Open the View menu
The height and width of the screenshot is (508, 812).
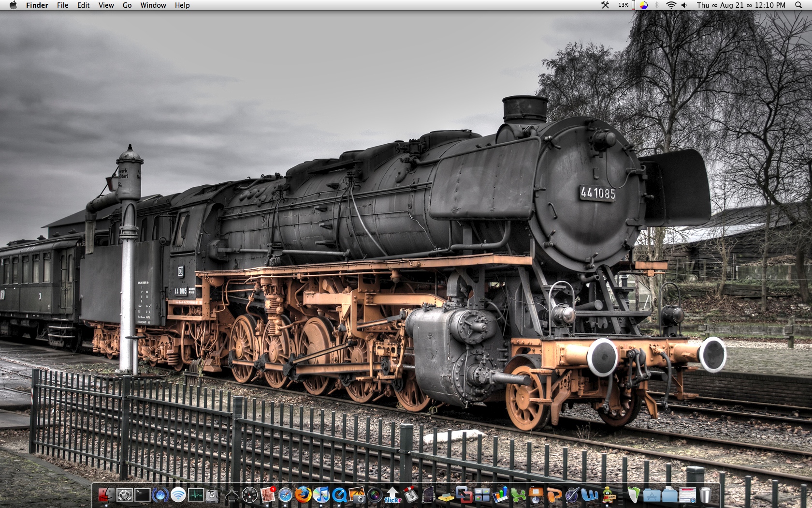point(106,5)
